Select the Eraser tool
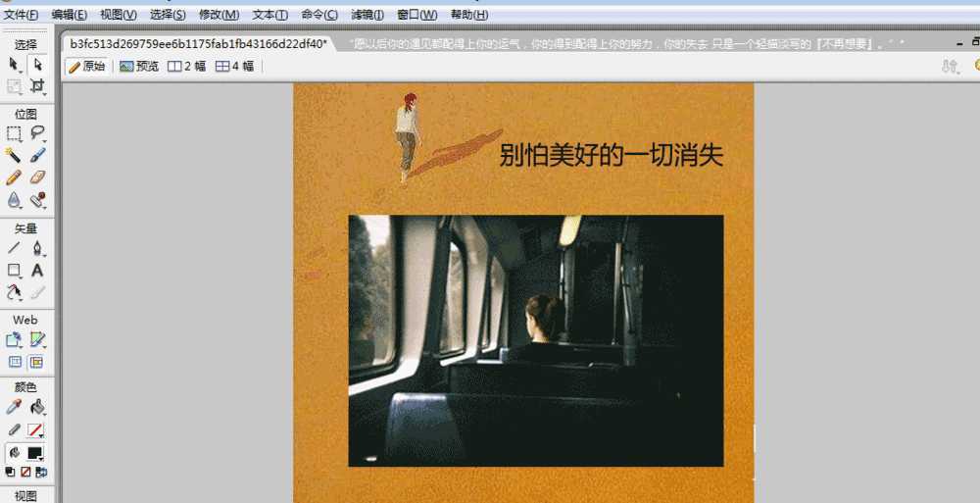The width and height of the screenshot is (980, 503). tap(37, 177)
